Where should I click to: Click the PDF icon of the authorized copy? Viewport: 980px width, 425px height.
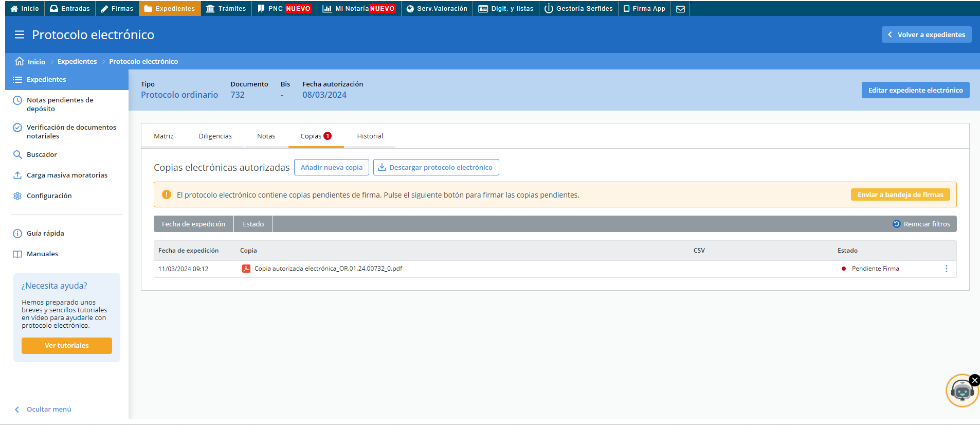tap(246, 269)
